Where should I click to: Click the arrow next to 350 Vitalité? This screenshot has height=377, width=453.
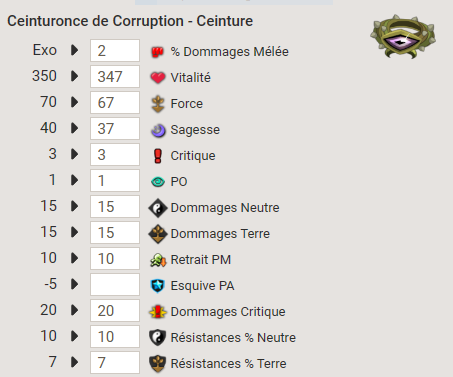[x=74, y=76]
